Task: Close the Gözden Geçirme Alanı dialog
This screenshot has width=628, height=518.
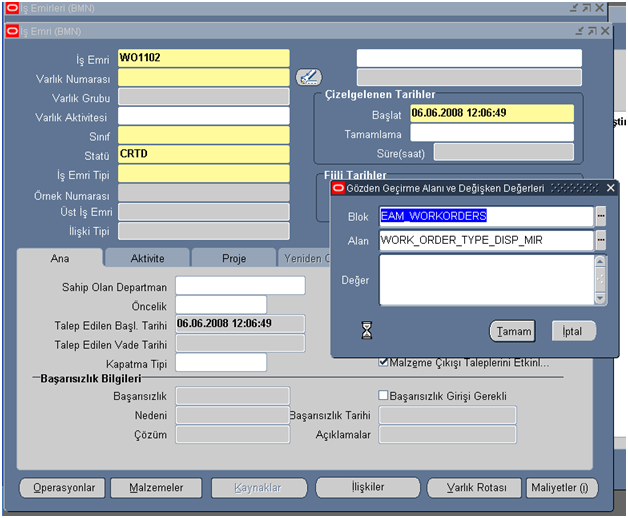Action: pos(611,188)
